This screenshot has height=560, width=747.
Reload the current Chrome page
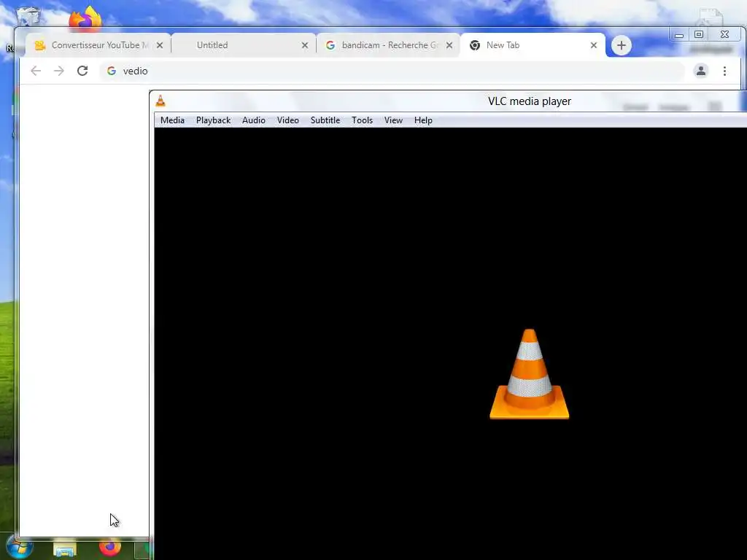point(82,71)
